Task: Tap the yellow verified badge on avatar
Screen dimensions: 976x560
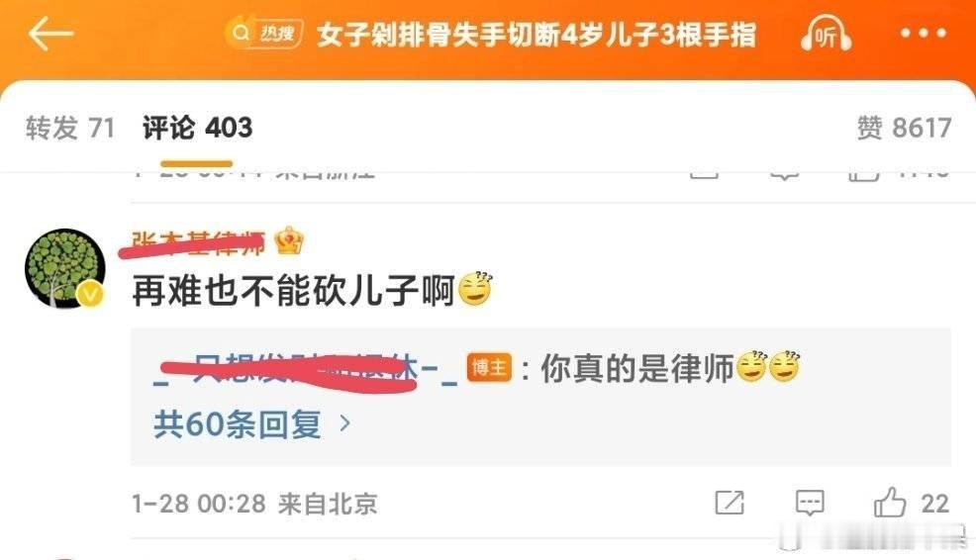Action: pos(90,294)
